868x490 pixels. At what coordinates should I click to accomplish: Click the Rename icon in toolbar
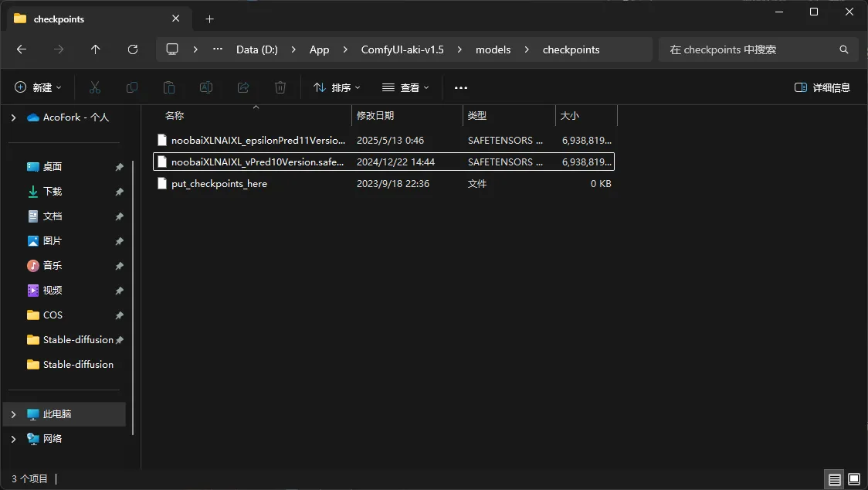(x=206, y=87)
